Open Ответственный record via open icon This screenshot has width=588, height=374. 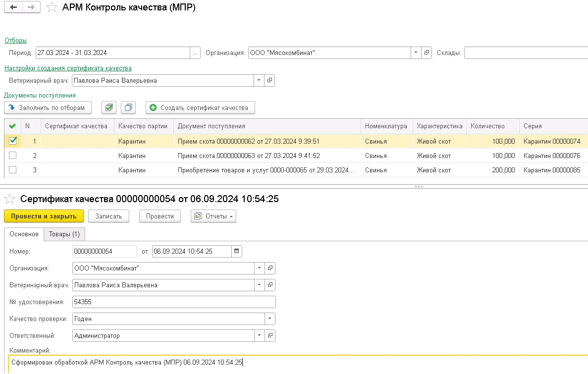(270, 335)
